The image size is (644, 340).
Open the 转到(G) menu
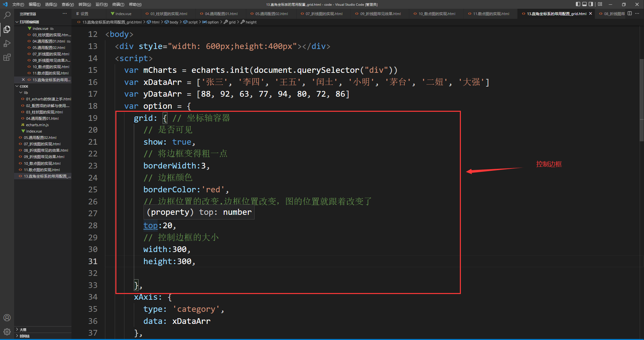tap(85, 4)
